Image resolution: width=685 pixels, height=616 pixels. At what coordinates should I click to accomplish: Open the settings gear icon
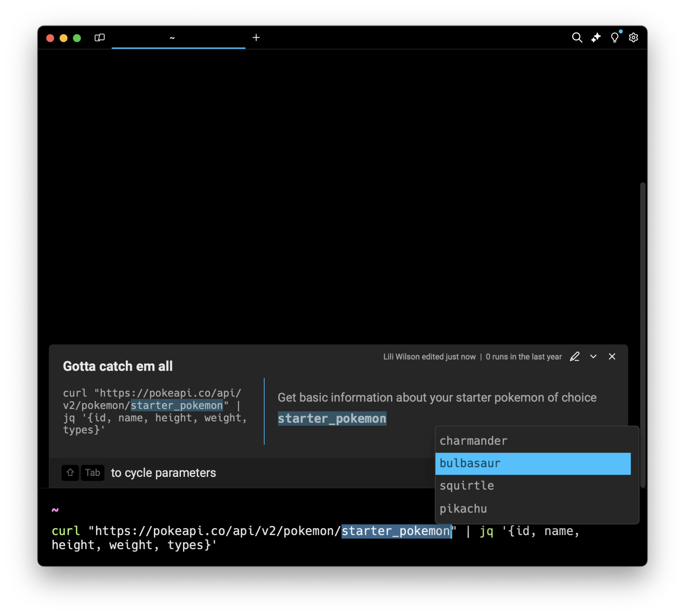pyautogui.click(x=633, y=37)
